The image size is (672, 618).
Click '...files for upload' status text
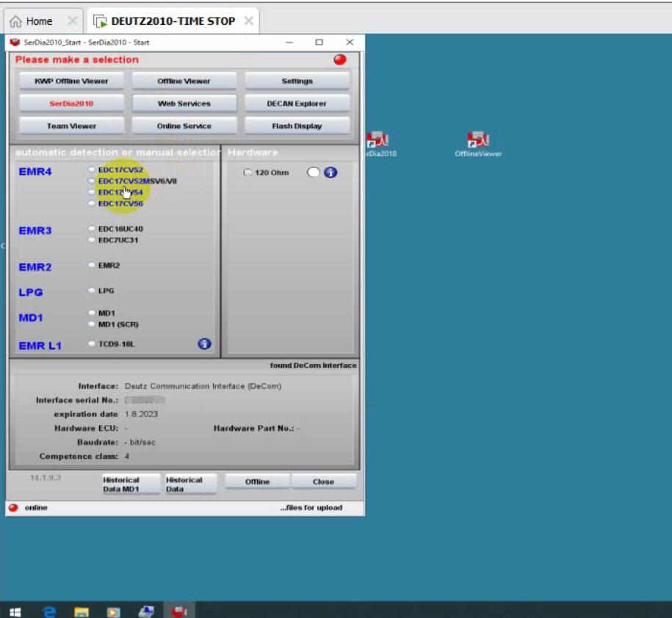311,507
